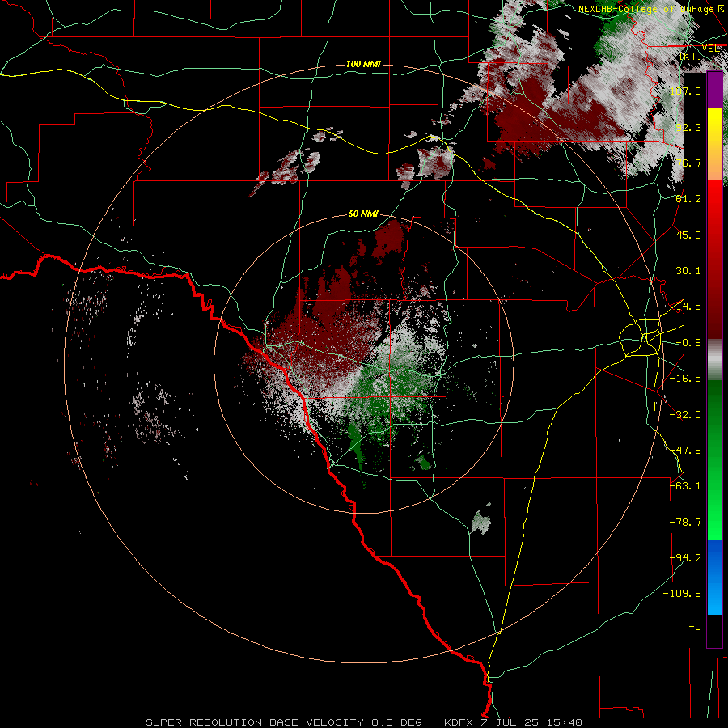
Task: Click the -32.0 velocity scale value
Action: 685,415
